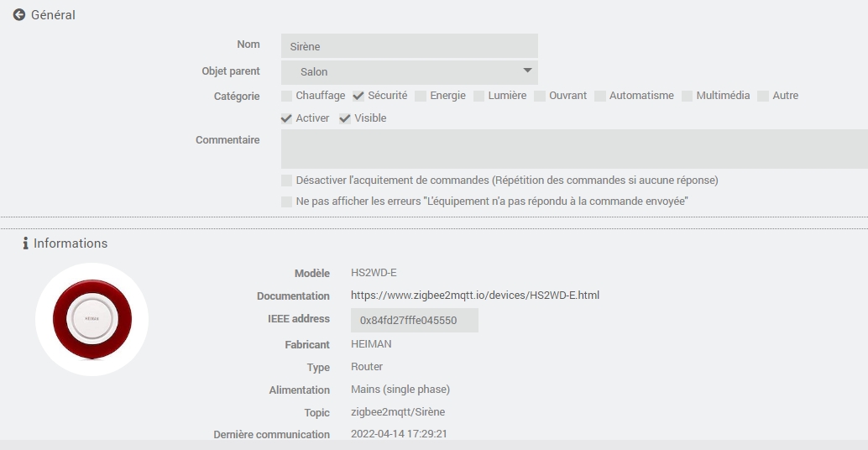Open the zigbee2mqtt documentation link

click(475, 296)
